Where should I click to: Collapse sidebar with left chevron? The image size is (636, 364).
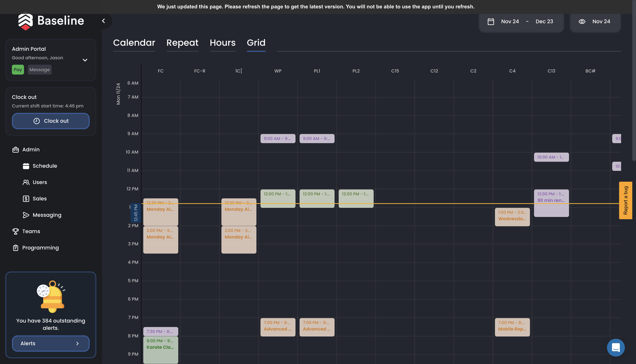(104, 21)
